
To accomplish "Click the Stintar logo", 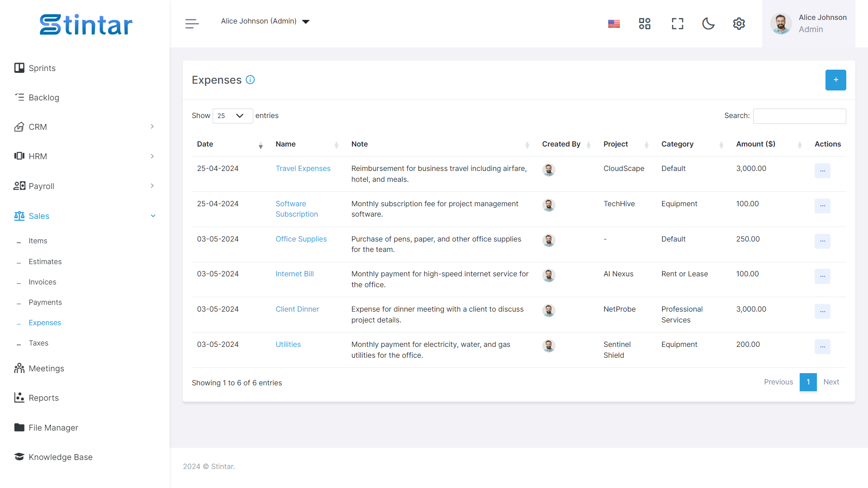I will (86, 24).
